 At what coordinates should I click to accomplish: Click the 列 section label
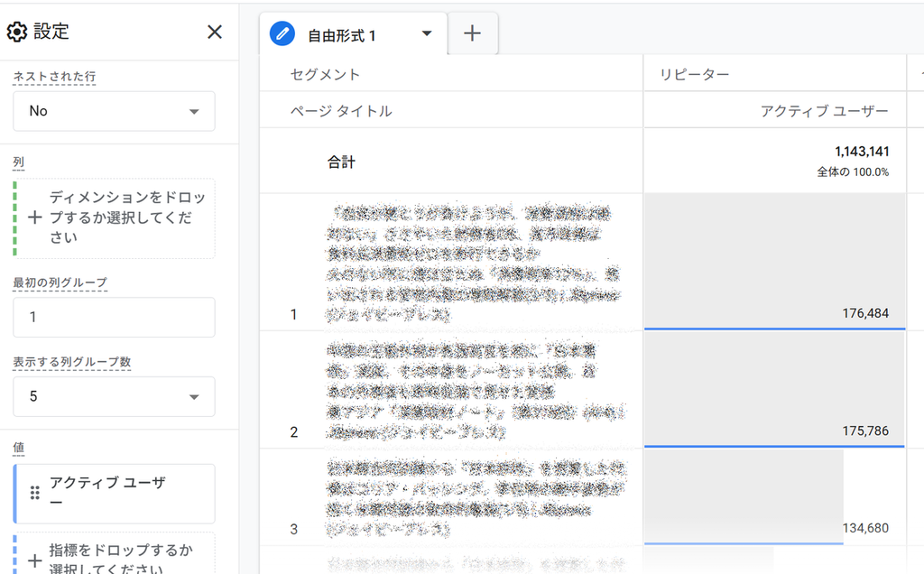point(19,162)
